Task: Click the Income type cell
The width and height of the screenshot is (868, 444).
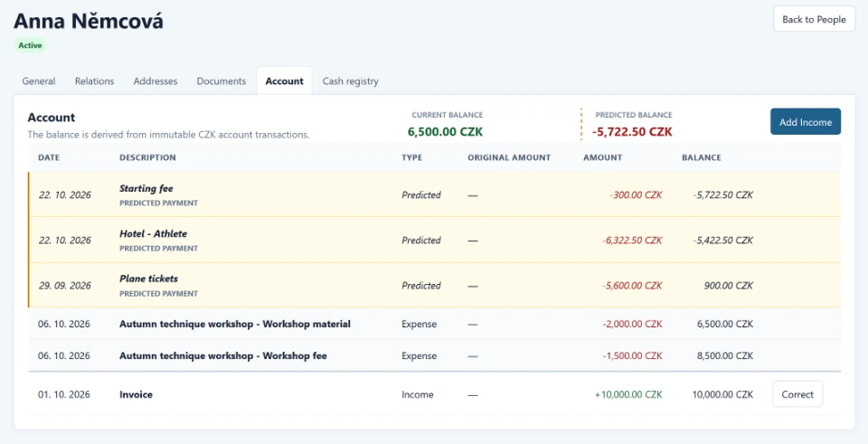Action: [x=418, y=395]
